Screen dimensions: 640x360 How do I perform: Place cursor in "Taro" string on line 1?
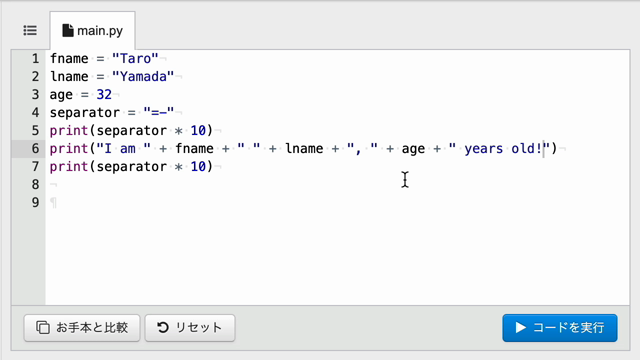coord(135,59)
